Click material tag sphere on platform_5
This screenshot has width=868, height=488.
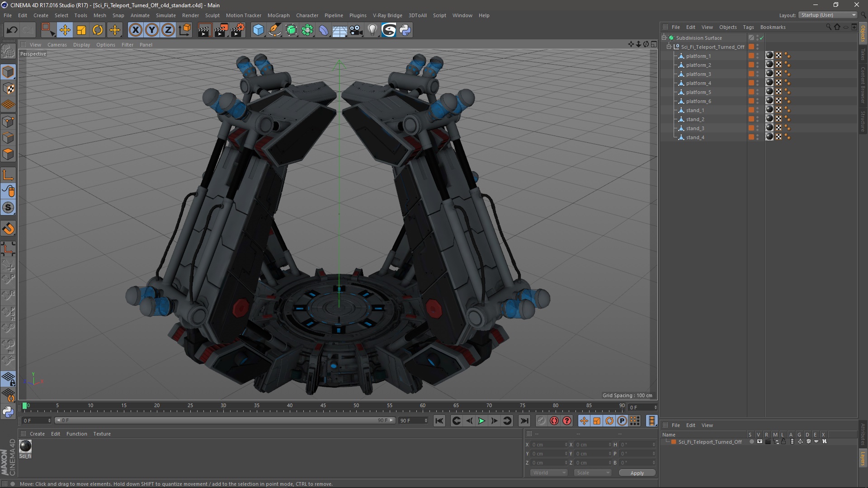769,92
